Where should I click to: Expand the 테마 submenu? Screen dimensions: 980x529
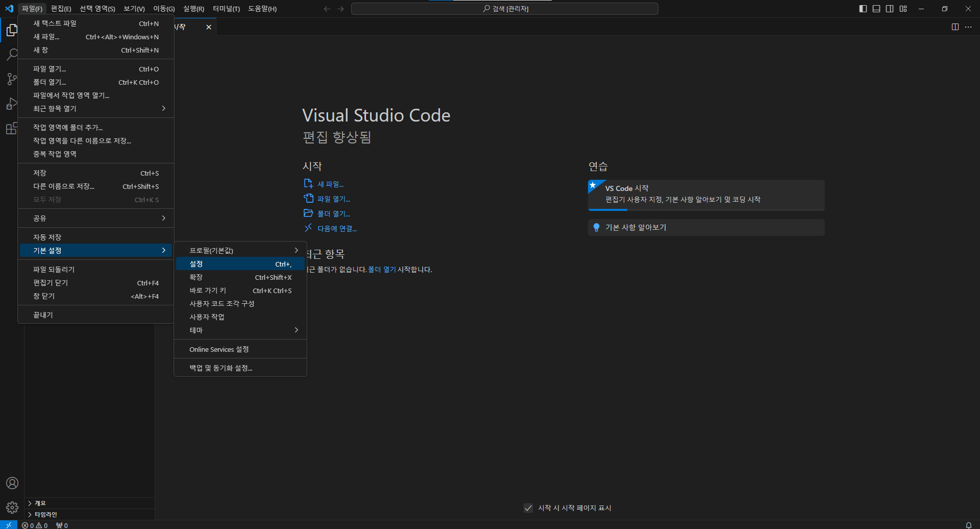pos(240,330)
